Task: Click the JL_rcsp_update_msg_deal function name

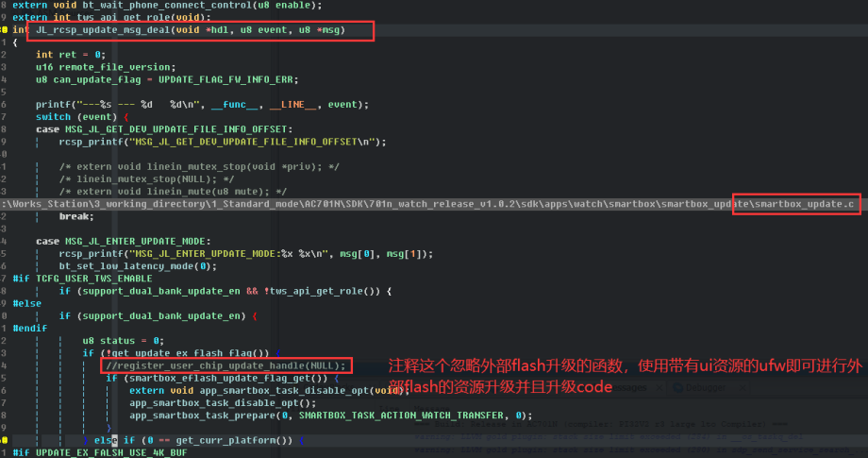Action: pyautogui.click(x=103, y=30)
